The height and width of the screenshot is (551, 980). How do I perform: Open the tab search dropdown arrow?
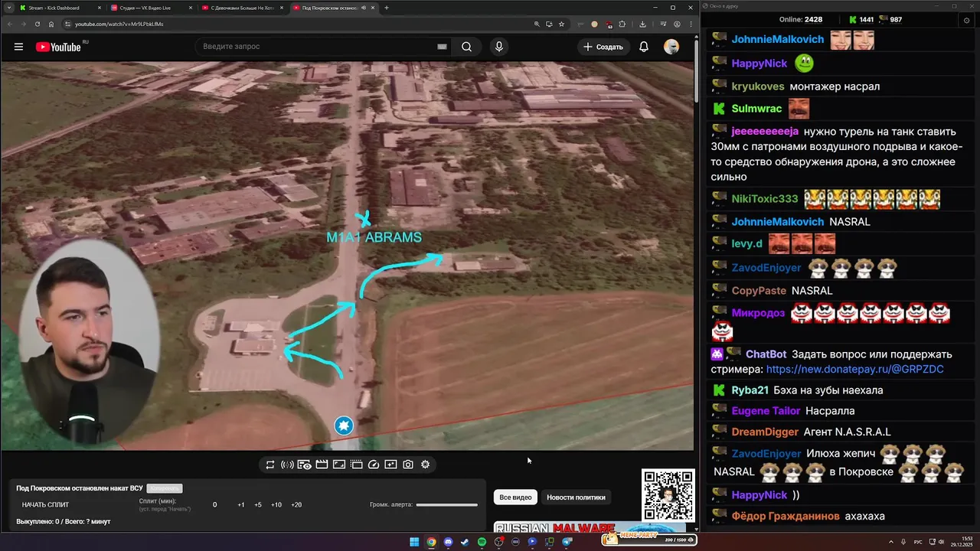point(8,8)
